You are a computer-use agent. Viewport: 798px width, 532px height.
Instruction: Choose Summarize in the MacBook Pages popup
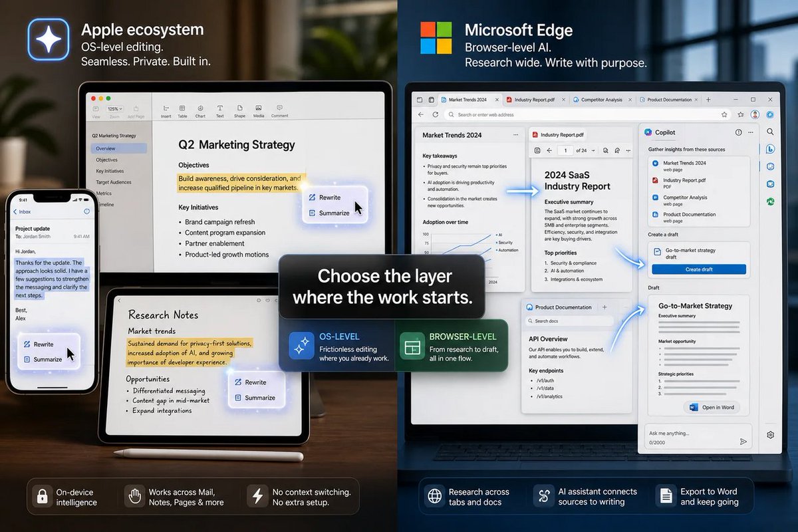coord(330,213)
